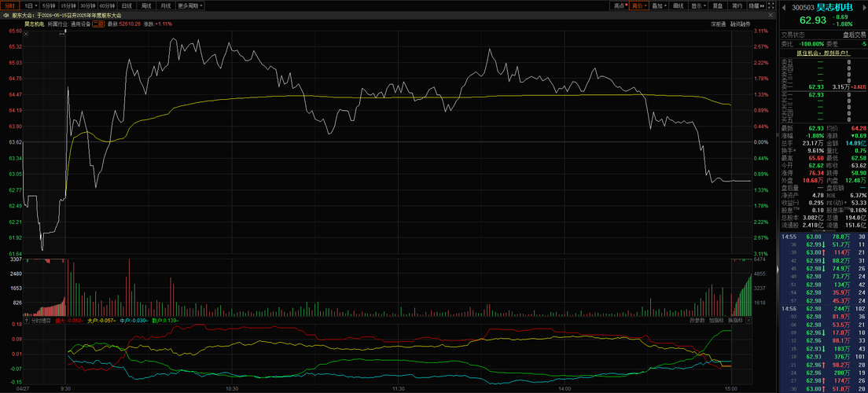The height and width of the screenshot is (393, 868).
Task: Close the shareholder meeting announcement bar
Action: (771, 16)
